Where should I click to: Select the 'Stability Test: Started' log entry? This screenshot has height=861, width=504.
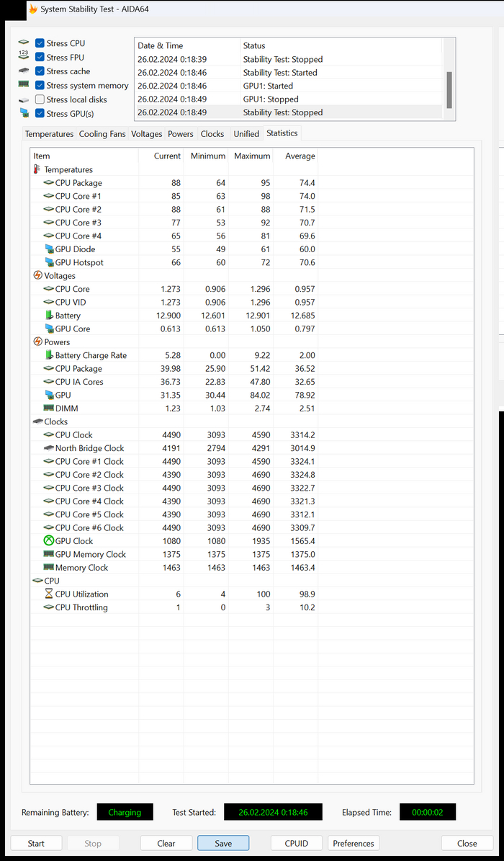click(288, 73)
